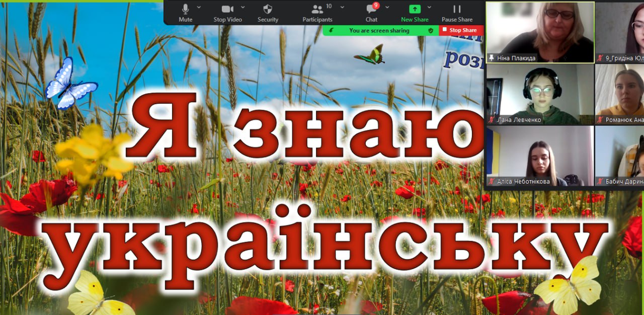The width and height of the screenshot is (644, 315).
Task: Click the pin icon by Ніна Плакида's name
Action: [x=491, y=58]
